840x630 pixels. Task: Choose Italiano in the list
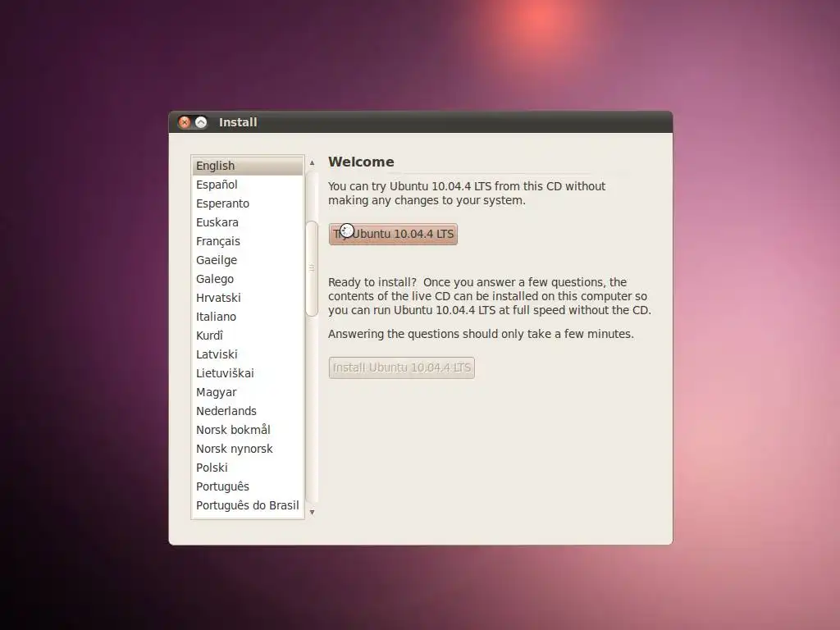click(x=248, y=317)
